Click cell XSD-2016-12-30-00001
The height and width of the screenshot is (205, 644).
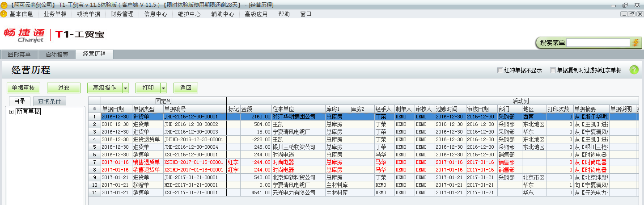[x=195, y=155]
